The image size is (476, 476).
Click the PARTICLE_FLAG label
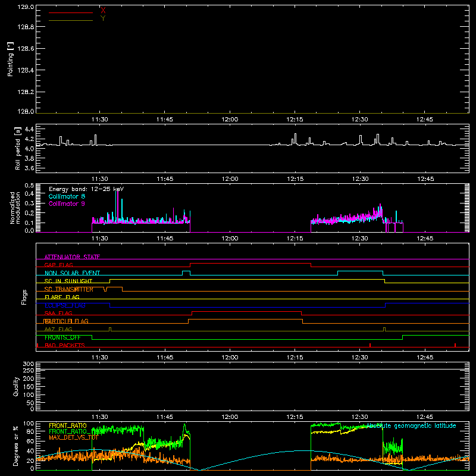[66, 321]
